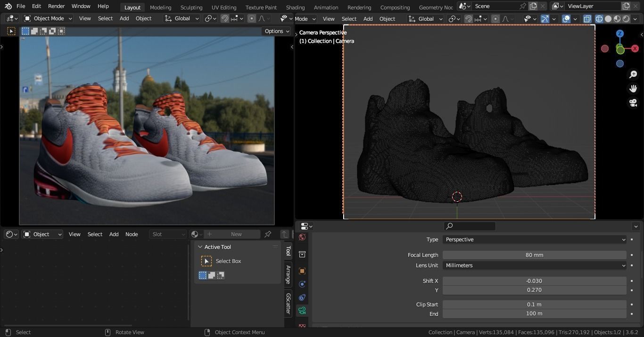Switch to the Shading workspace tab
644x337 pixels.
295,8
